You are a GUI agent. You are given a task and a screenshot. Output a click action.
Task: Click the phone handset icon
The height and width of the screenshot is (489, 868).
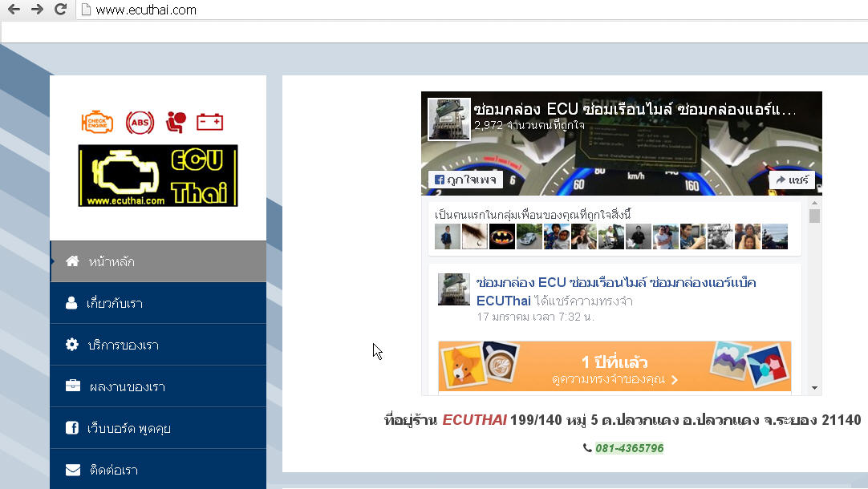pos(587,447)
